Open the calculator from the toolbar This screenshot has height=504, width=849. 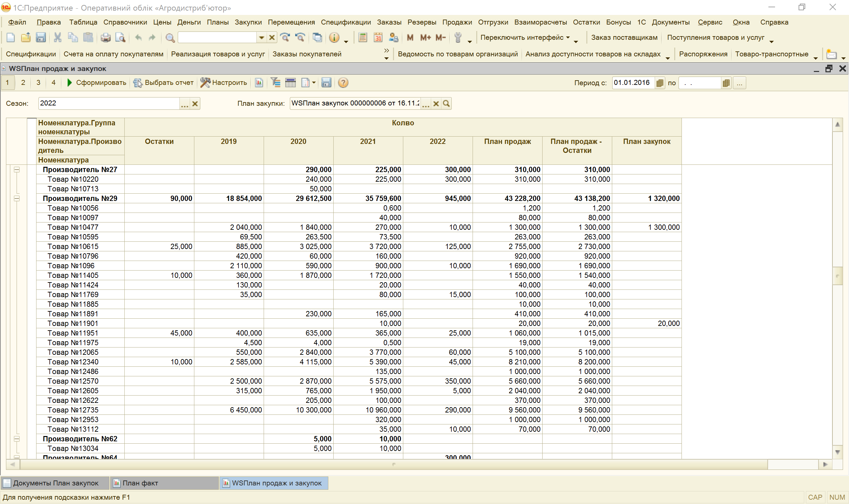[363, 37]
